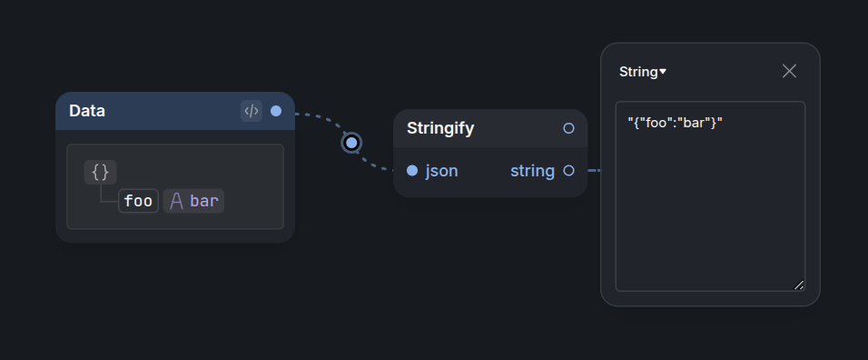Image resolution: width=868 pixels, height=360 pixels.
Task: Click the dashed wire leaving string port
Action: (x=594, y=171)
